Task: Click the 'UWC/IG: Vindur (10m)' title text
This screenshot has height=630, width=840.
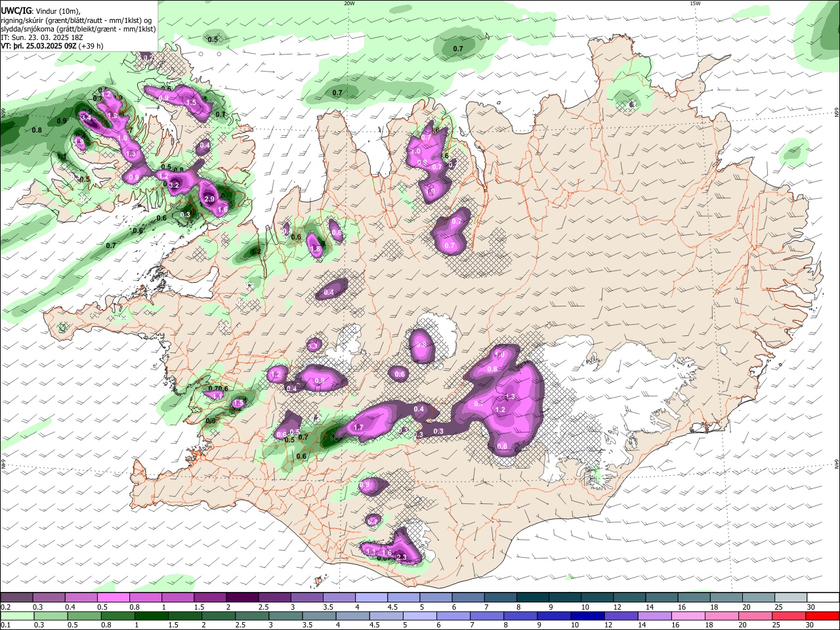Action: click(x=40, y=11)
